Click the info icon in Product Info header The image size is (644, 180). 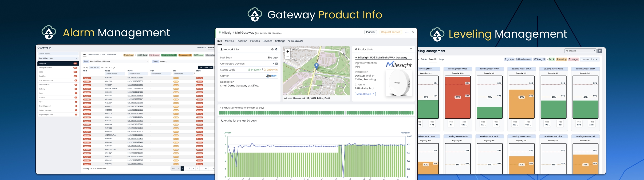[x=411, y=49]
